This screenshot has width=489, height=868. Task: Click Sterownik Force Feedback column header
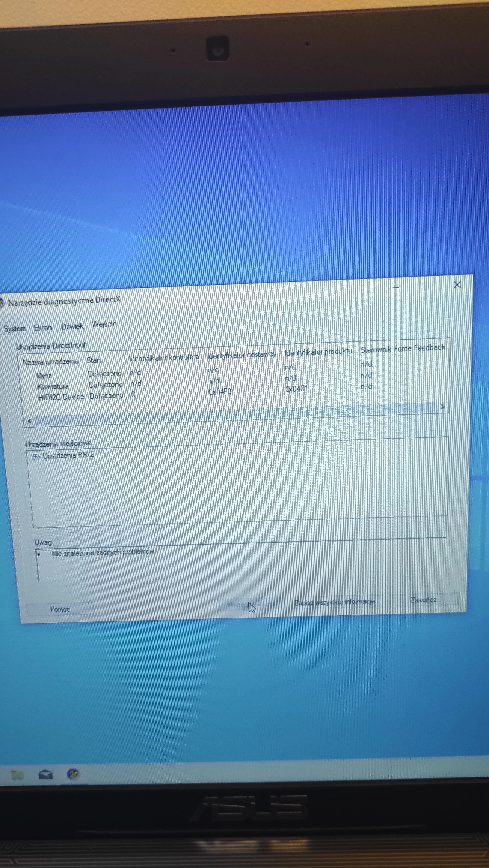tap(403, 348)
